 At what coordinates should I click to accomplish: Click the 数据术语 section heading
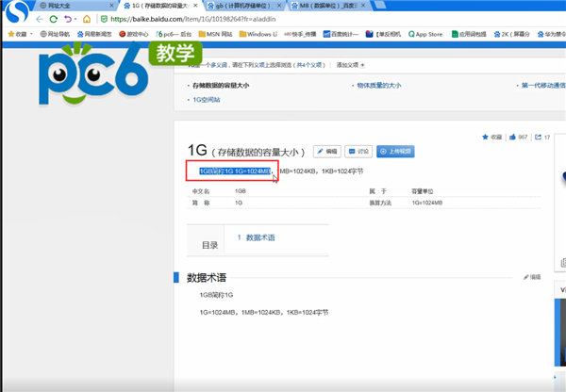pos(206,278)
